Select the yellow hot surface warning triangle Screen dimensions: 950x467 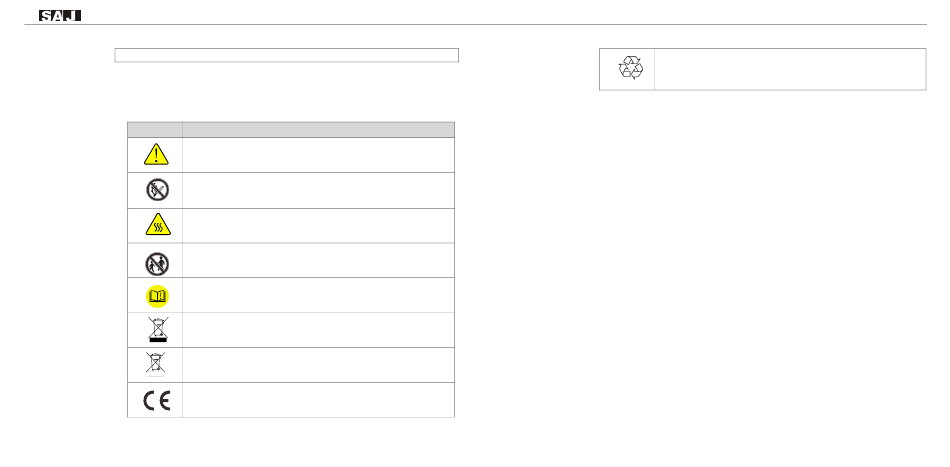158,225
